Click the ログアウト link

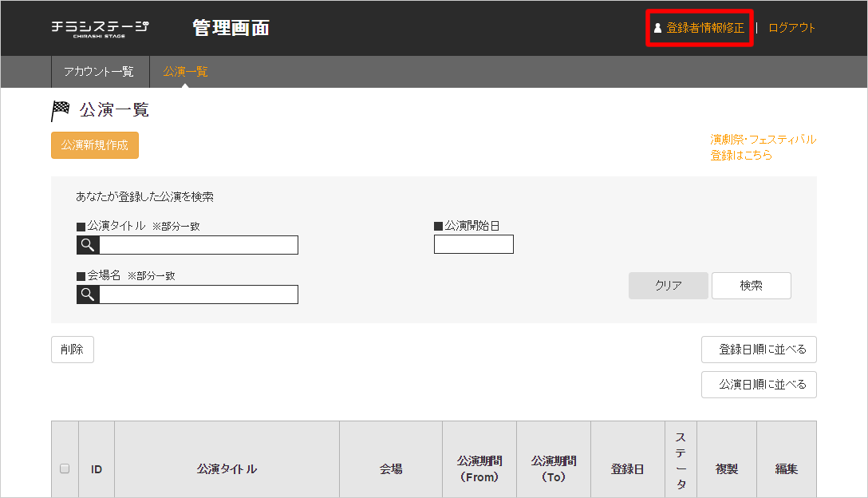click(x=791, y=28)
